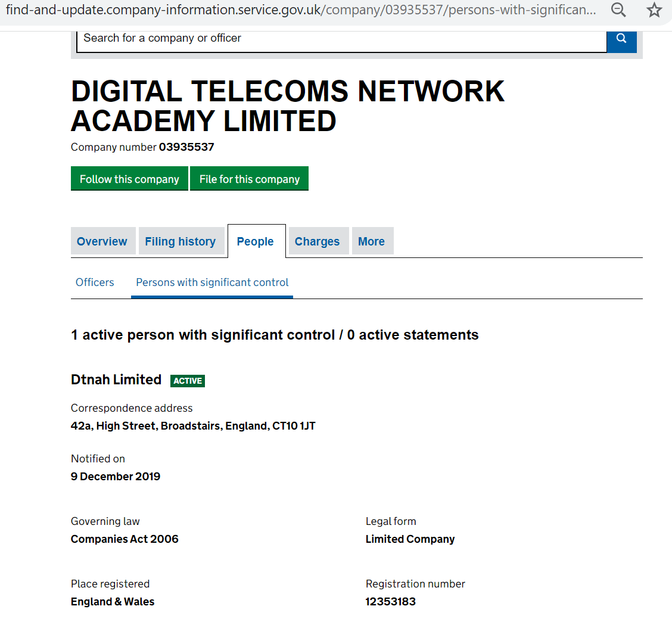This screenshot has width=672, height=628.
Task: Click the company number 03935537
Action: (x=186, y=147)
